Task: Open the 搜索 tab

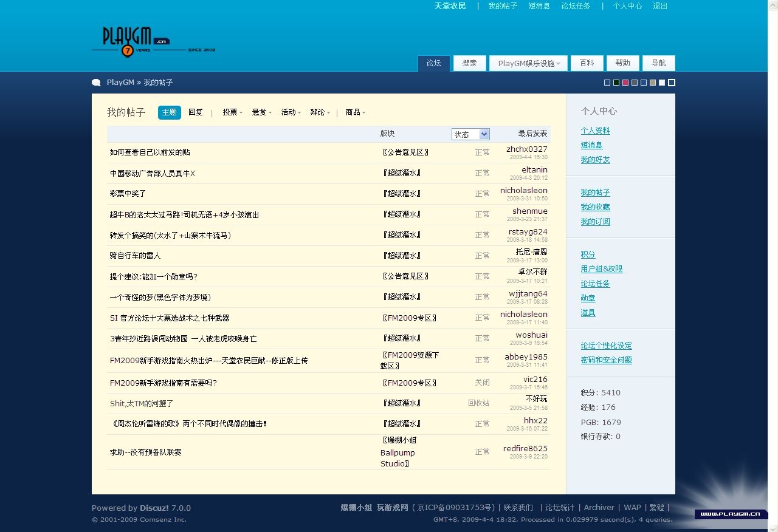Action: (x=470, y=63)
